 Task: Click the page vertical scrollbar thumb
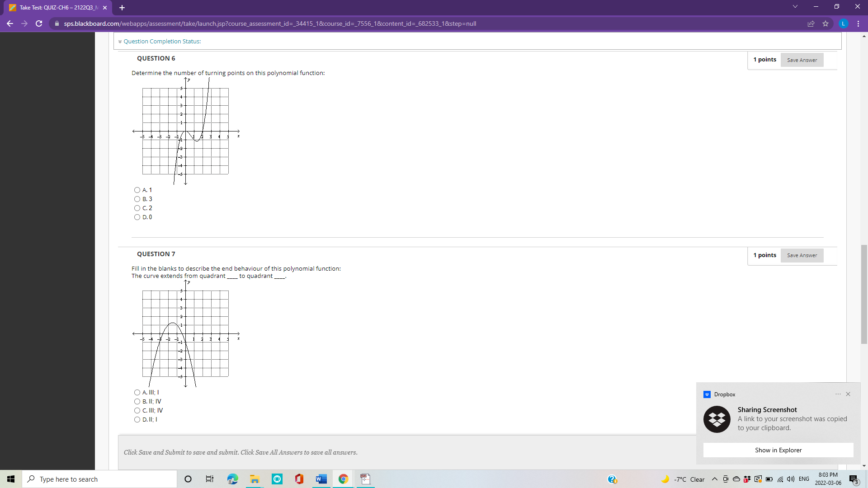click(864, 294)
